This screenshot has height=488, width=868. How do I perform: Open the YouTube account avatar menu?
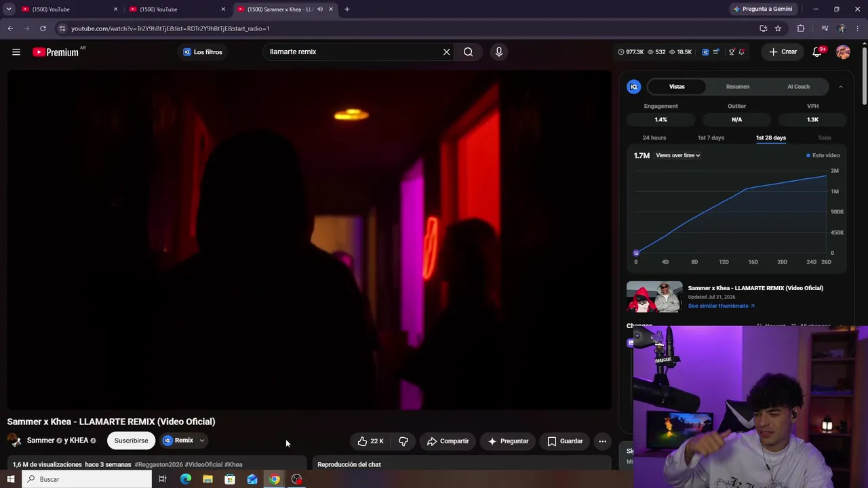click(x=843, y=52)
